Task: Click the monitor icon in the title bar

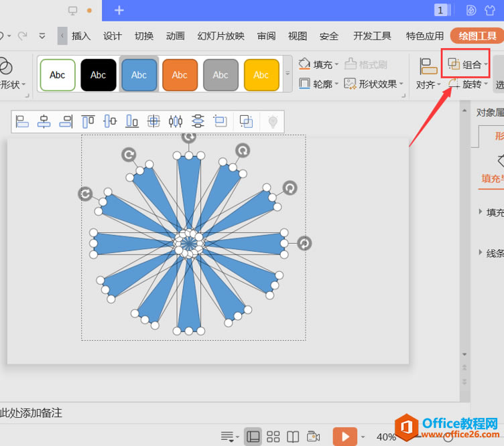Action: coord(73,11)
